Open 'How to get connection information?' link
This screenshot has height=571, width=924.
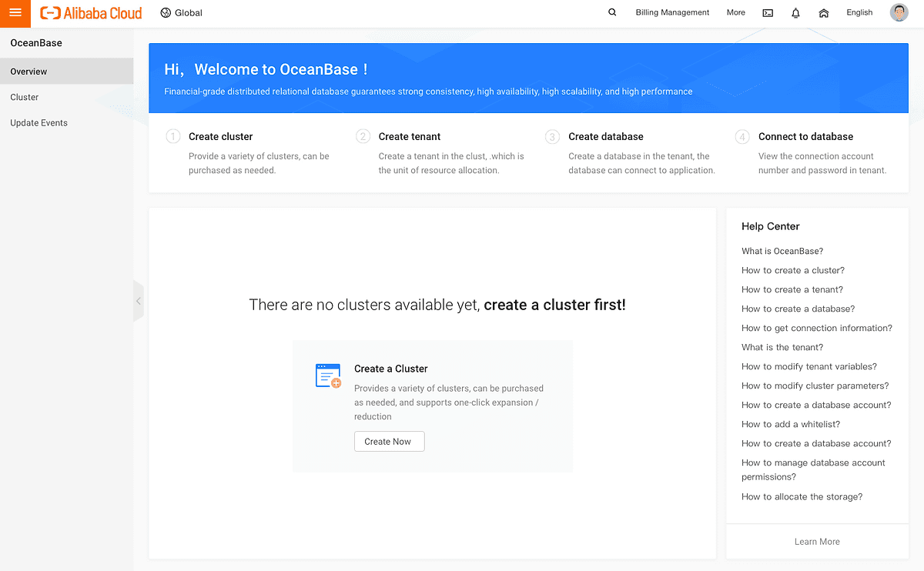pyautogui.click(x=817, y=328)
